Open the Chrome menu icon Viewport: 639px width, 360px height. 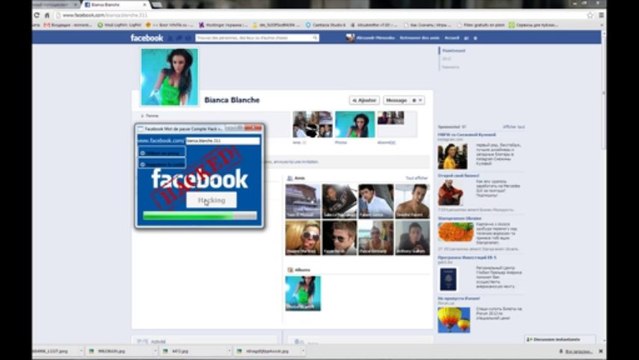pyautogui.click(x=601, y=15)
